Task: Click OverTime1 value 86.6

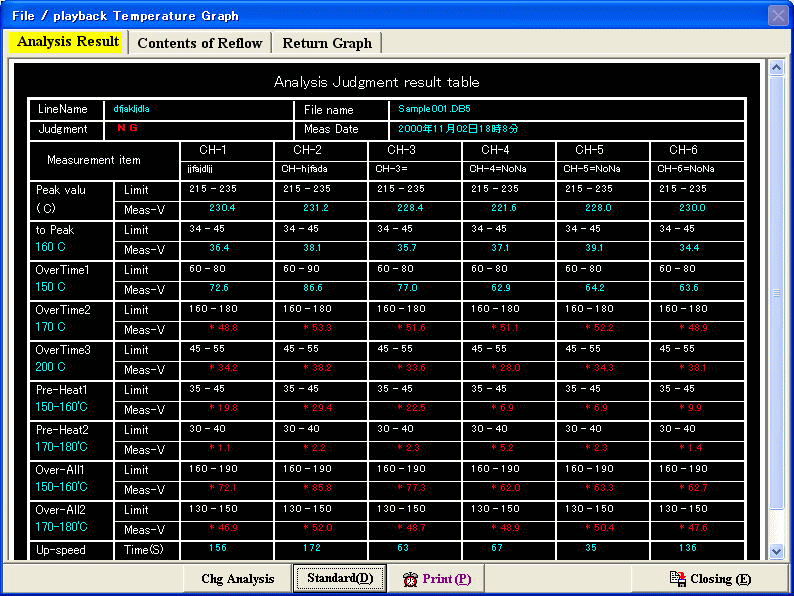Action: (x=313, y=288)
